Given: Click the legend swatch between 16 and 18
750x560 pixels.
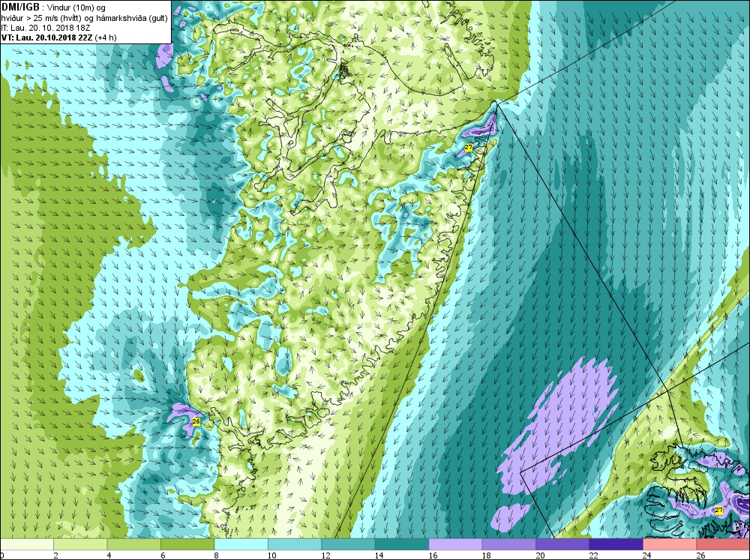Looking at the screenshot, I should coord(455,544).
